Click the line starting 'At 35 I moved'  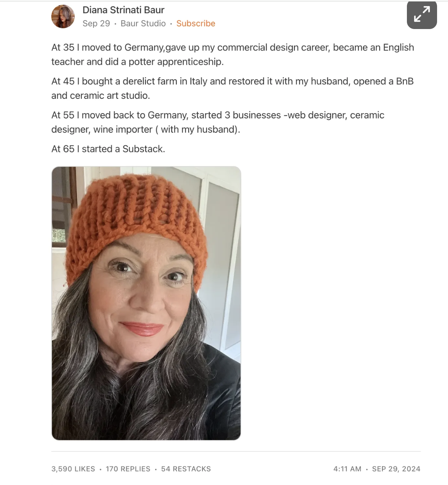coord(233,48)
